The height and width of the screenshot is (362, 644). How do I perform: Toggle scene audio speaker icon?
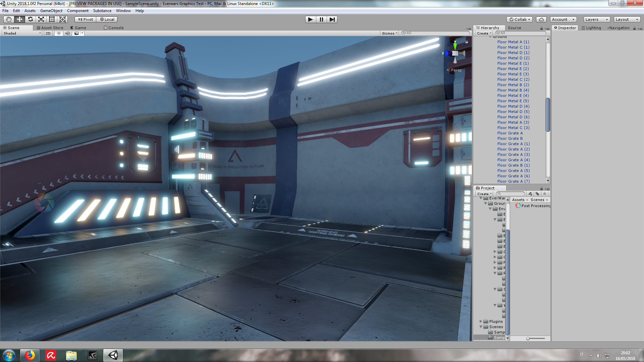coord(67,33)
